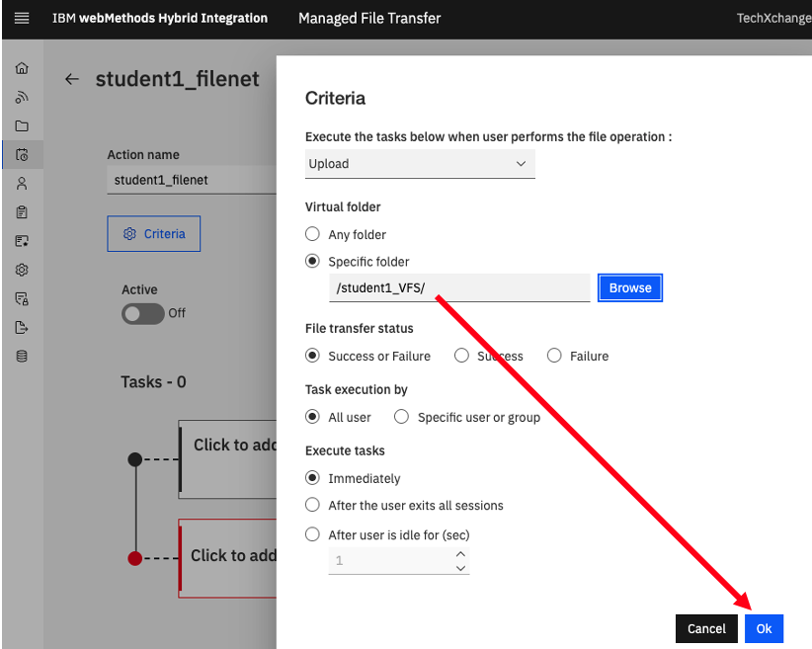The height and width of the screenshot is (649, 812).
Task: Choose the Success transfer status radio
Action: (461, 356)
